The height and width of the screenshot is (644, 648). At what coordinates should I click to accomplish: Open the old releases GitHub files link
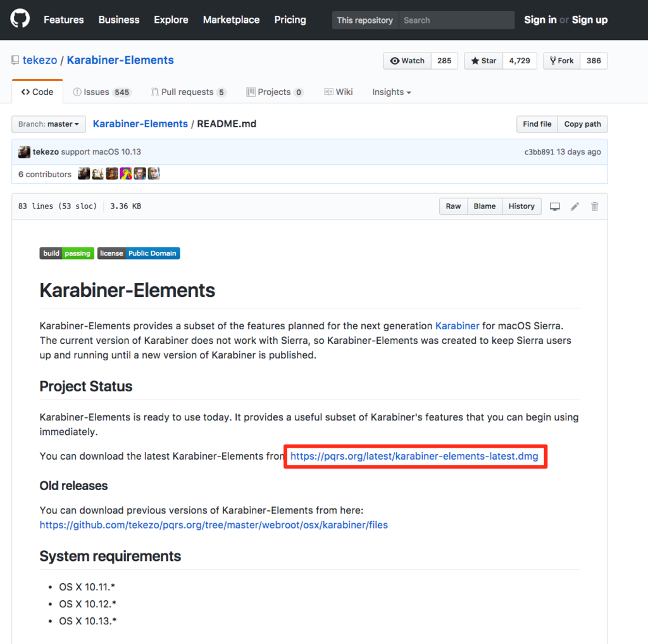(214, 525)
